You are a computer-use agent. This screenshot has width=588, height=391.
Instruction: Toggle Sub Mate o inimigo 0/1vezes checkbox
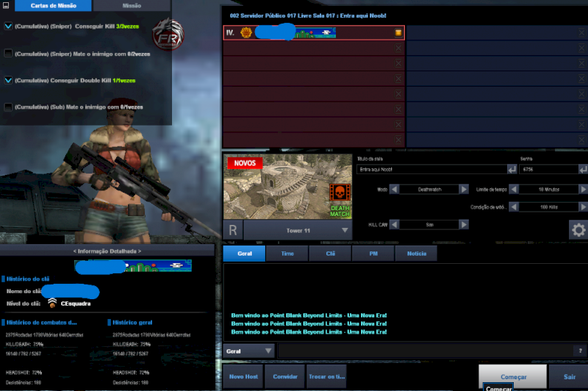click(8, 107)
